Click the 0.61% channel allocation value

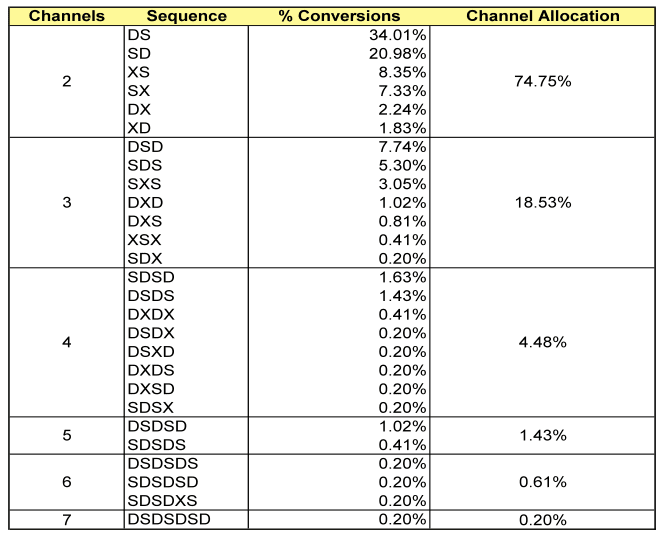(543, 482)
